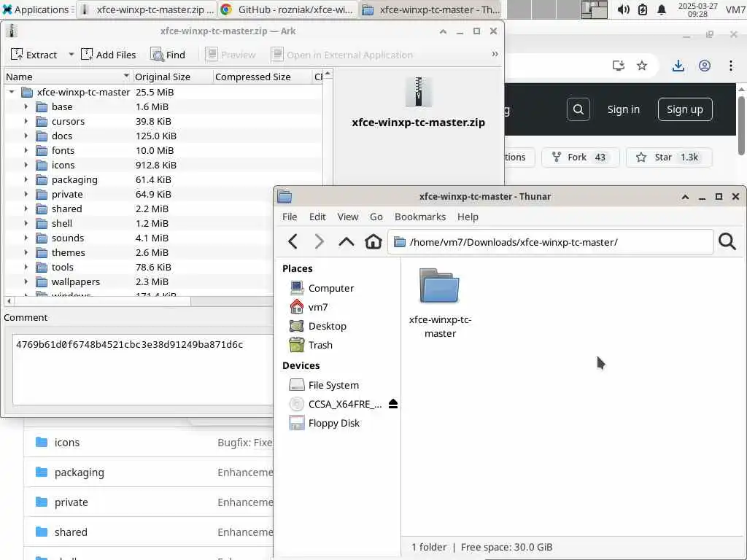Screen dimensions: 747x560
Task: Select Floppy Disk in Thunar
Action: 333,423
